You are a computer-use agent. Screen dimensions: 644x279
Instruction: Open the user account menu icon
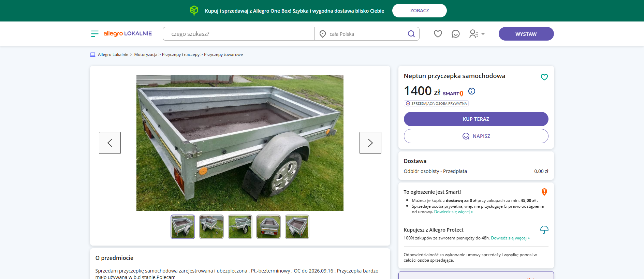pyautogui.click(x=474, y=34)
